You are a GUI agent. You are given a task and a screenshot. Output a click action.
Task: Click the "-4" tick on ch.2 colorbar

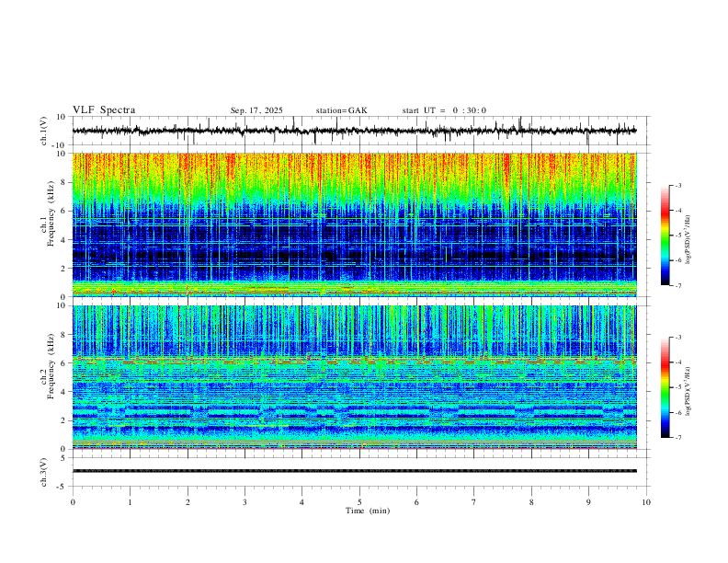click(677, 362)
